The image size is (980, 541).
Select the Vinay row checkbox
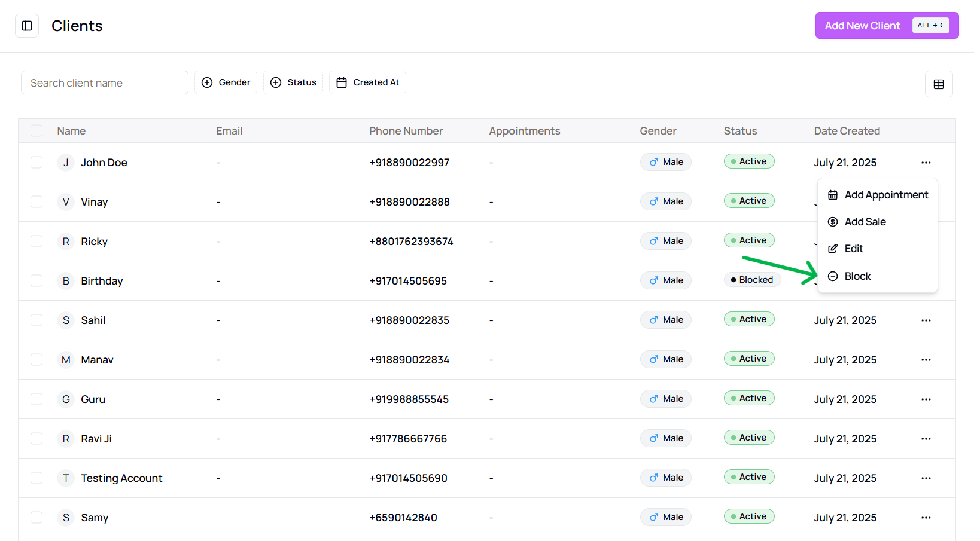[36, 202]
